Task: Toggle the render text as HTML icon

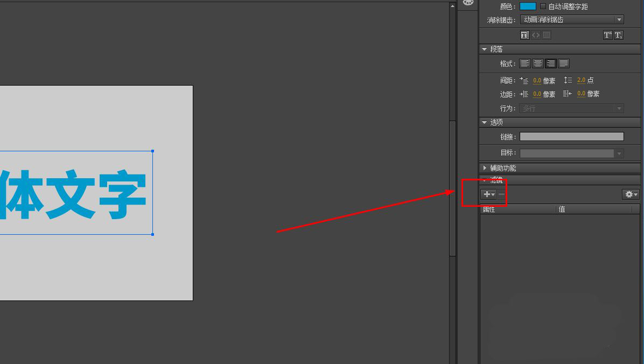Action: (536, 35)
